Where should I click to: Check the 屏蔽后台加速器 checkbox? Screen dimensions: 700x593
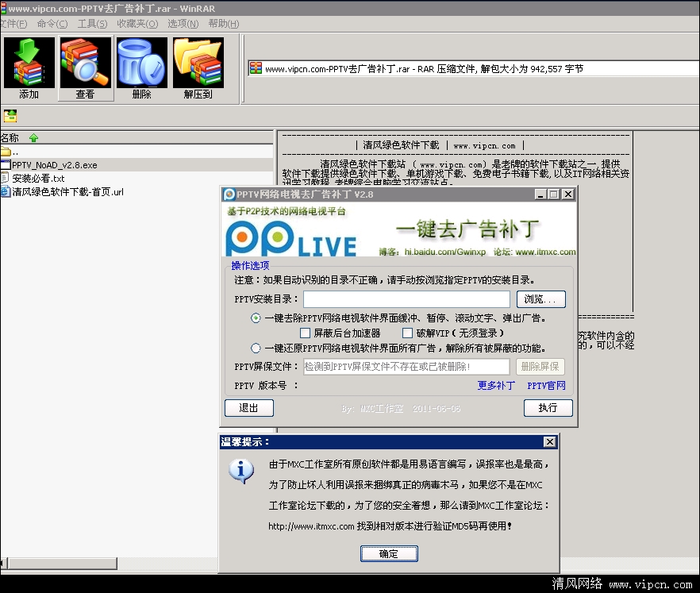305,333
